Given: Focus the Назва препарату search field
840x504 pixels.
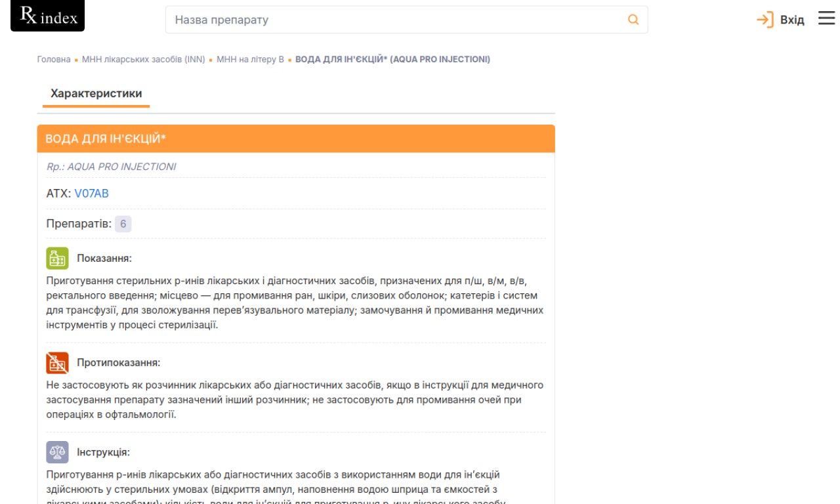Looking at the screenshot, I should tap(394, 20).
